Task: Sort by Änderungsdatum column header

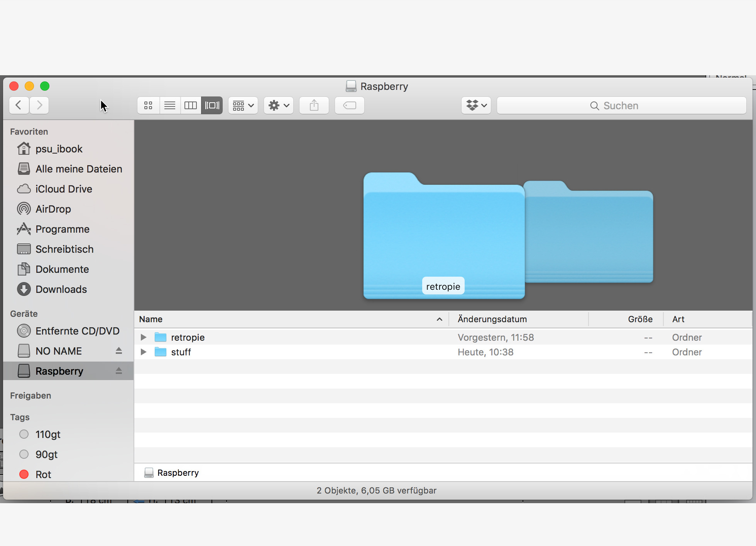Action: click(492, 319)
